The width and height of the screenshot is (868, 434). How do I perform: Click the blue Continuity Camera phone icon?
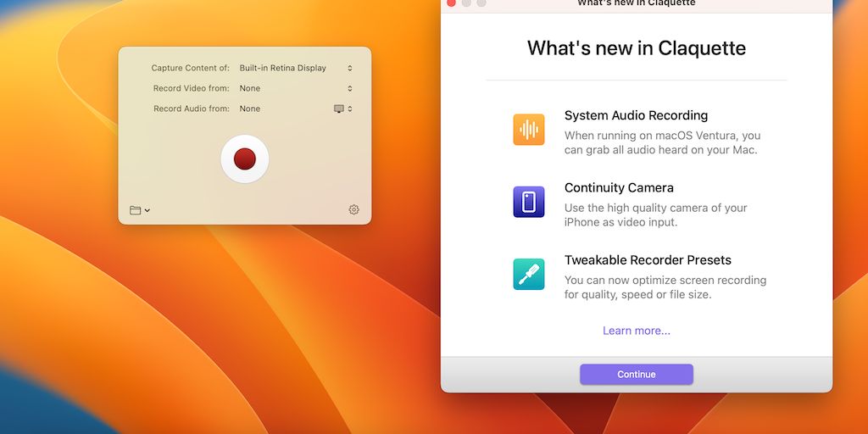[x=529, y=202]
